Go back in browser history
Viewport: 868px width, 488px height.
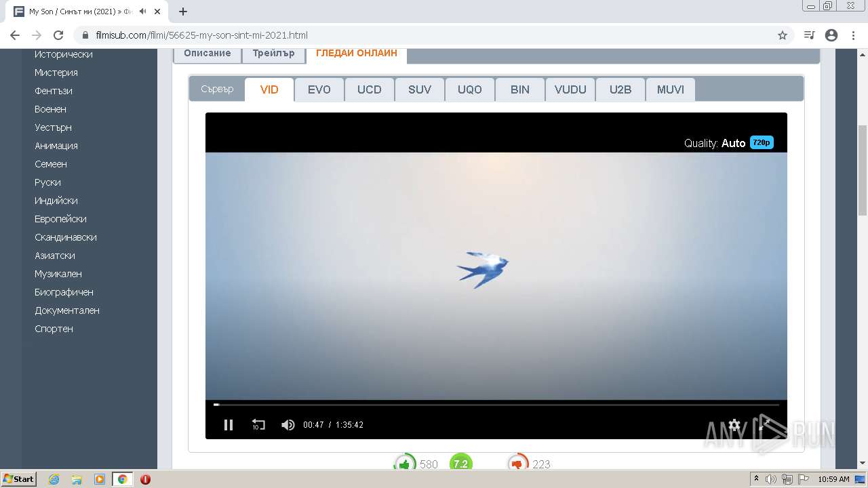pyautogui.click(x=15, y=35)
